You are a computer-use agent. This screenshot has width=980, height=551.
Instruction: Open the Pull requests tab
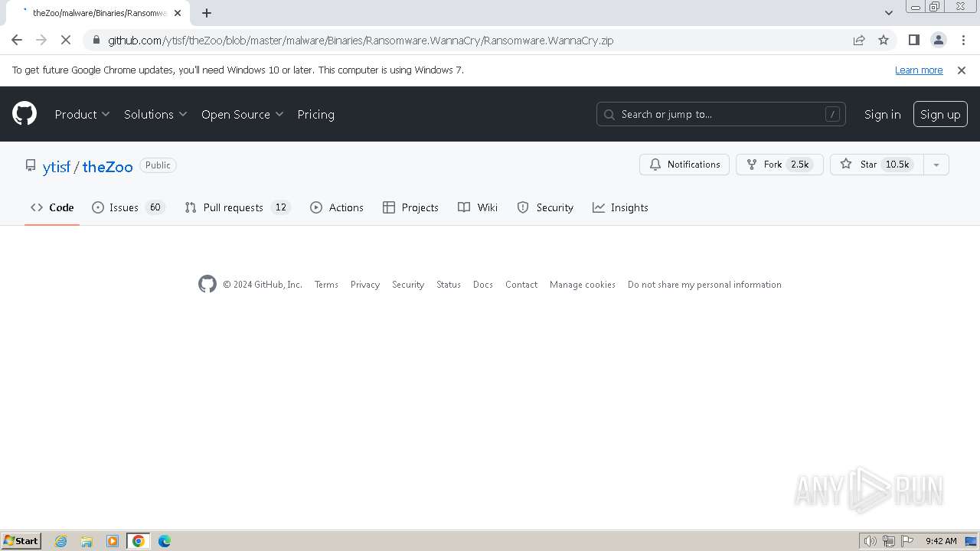click(237, 207)
